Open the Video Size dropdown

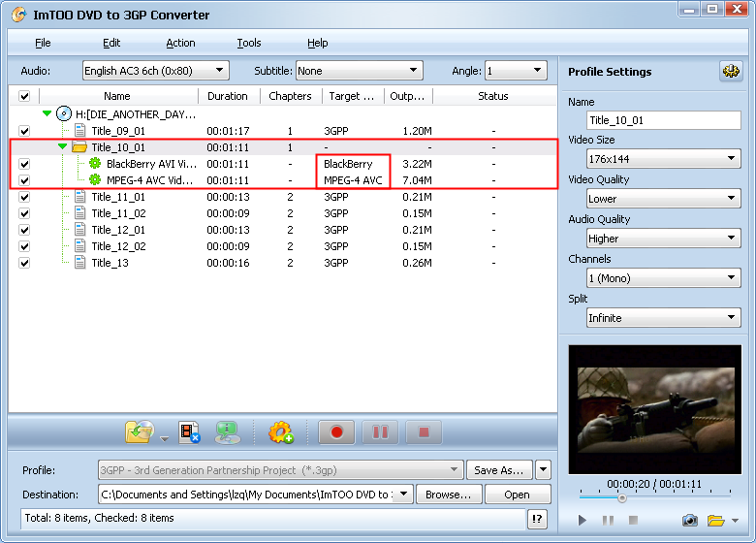(663, 159)
